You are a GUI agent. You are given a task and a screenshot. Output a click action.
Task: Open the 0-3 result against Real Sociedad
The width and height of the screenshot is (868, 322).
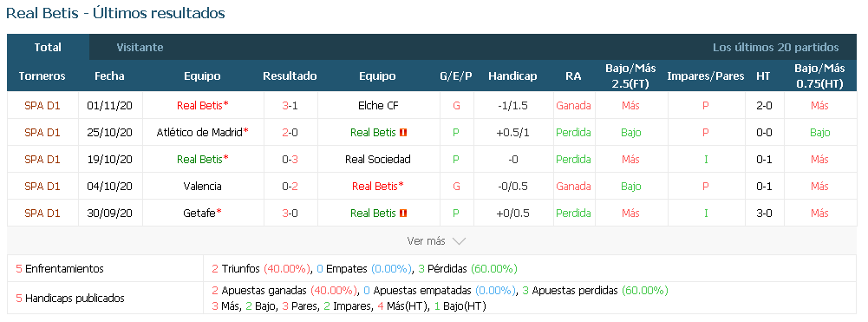point(290,160)
